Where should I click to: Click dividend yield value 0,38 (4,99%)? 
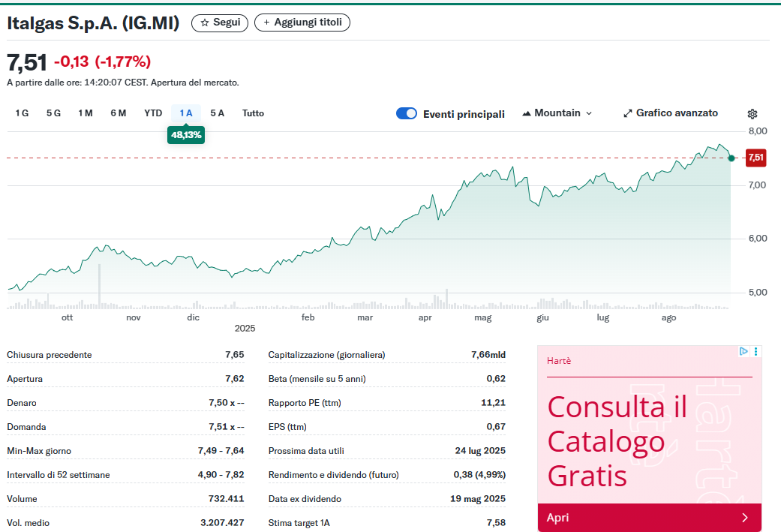(x=479, y=475)
